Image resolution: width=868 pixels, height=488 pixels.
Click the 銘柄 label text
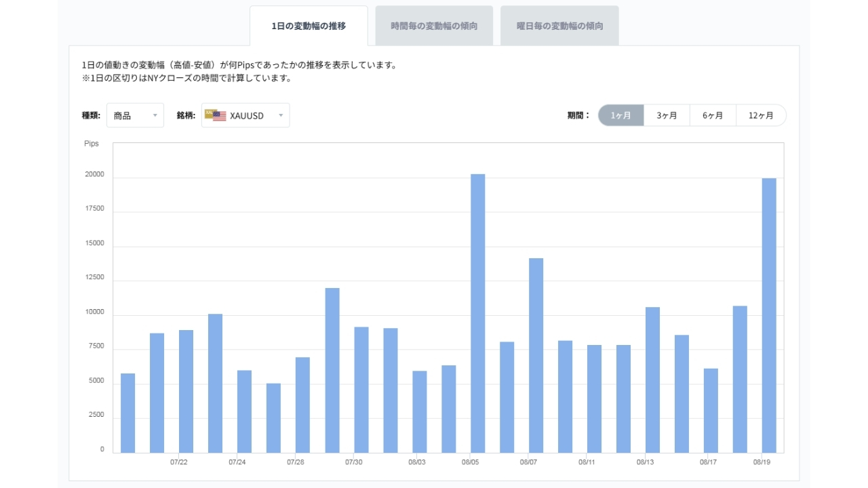[186, 115]
